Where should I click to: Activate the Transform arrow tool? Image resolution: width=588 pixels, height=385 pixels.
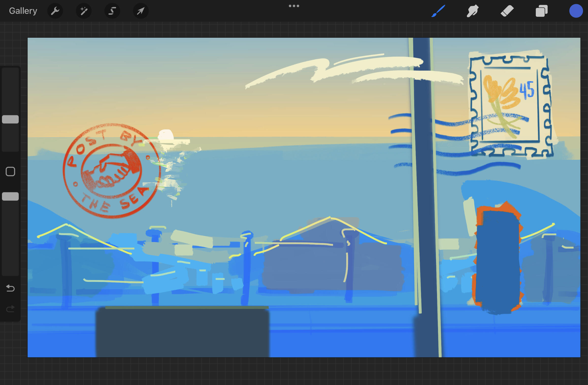point(141,11)
